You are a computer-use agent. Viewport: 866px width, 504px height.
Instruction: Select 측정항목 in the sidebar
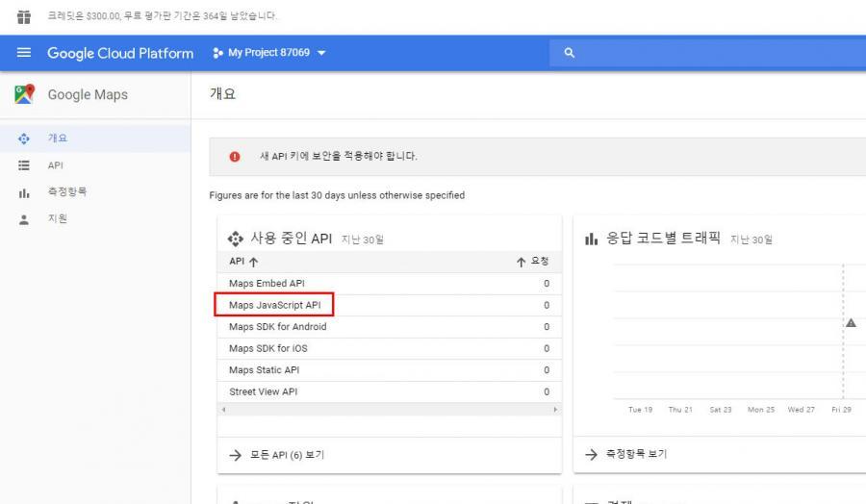pos(67,192)
